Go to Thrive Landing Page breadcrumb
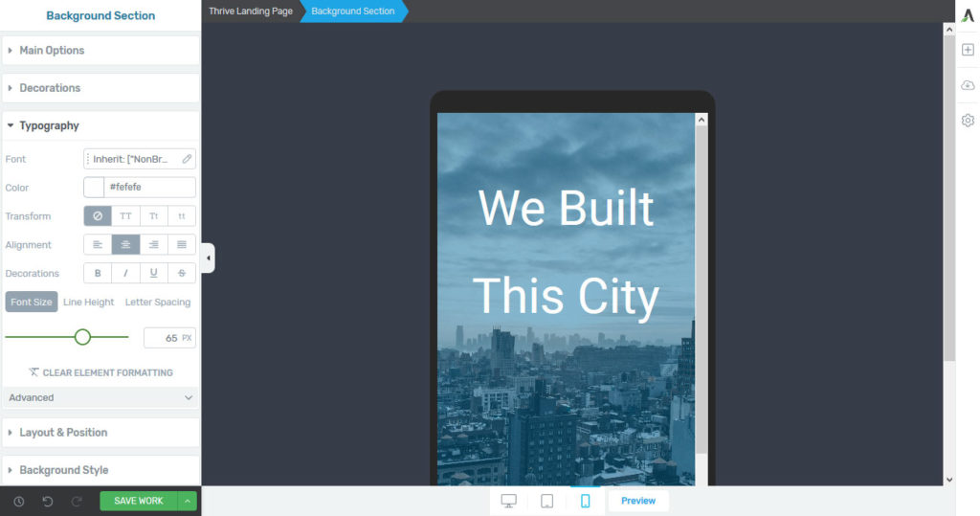 click(251, 11)
